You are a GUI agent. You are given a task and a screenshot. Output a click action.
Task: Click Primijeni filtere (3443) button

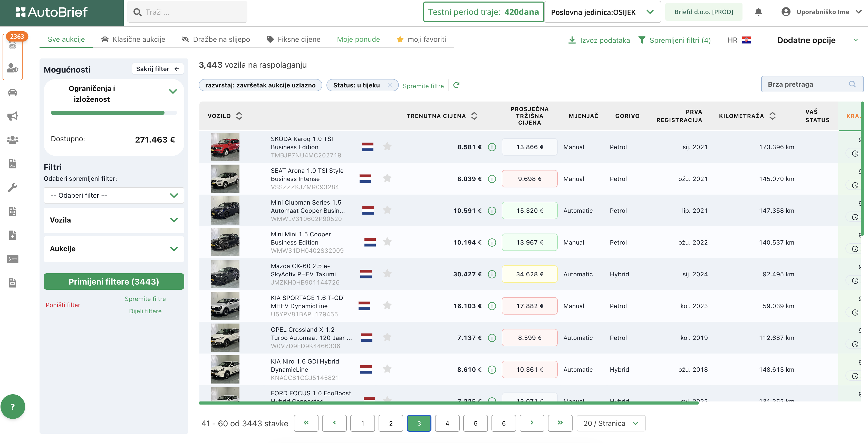tap(113, 281)
